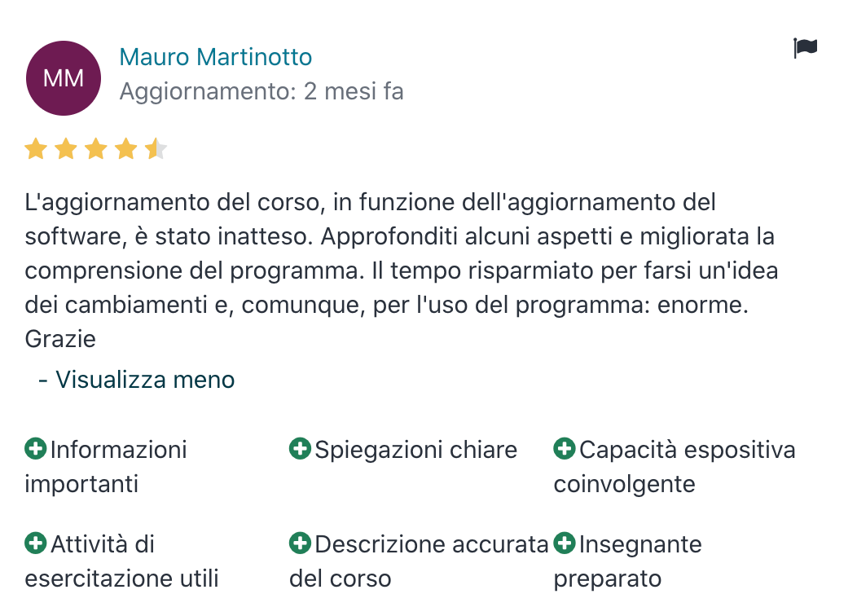The height and width of the screenshot is (616, 857).
Task: Click the MM avatar circle
Action: tap(64, 78)
